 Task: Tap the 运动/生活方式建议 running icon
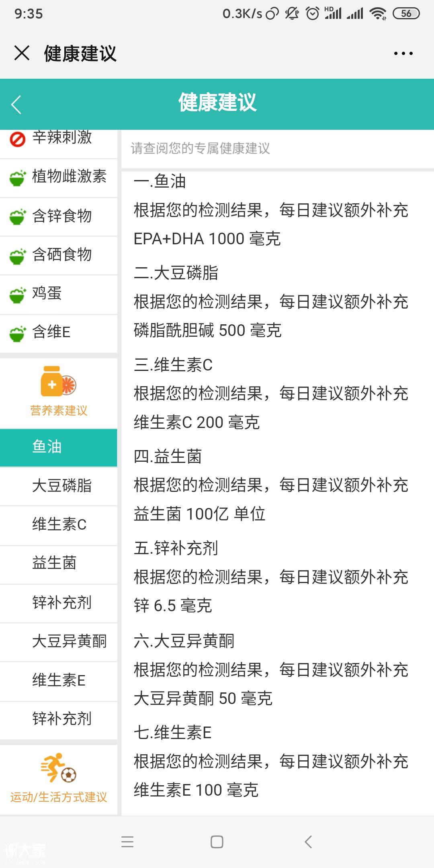[x=59, y=768]
